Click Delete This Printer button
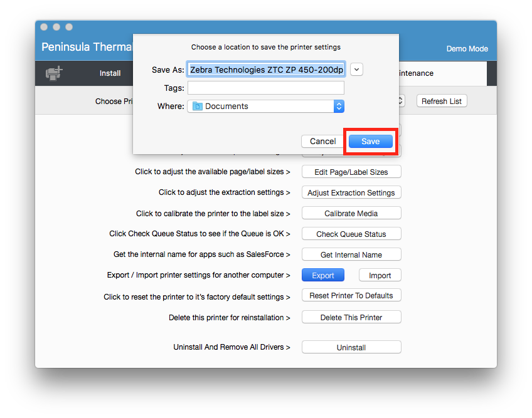 [x=351, y=317]
